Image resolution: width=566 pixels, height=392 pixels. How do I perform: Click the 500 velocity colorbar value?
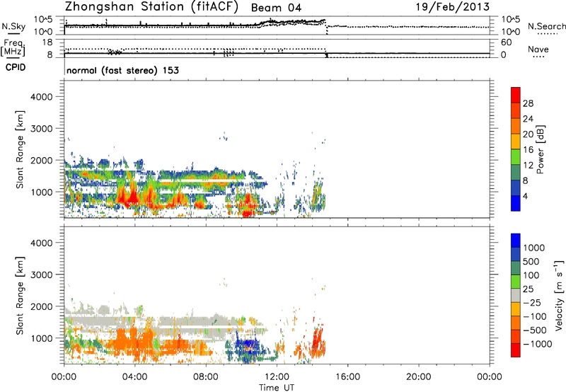[531, 261]
